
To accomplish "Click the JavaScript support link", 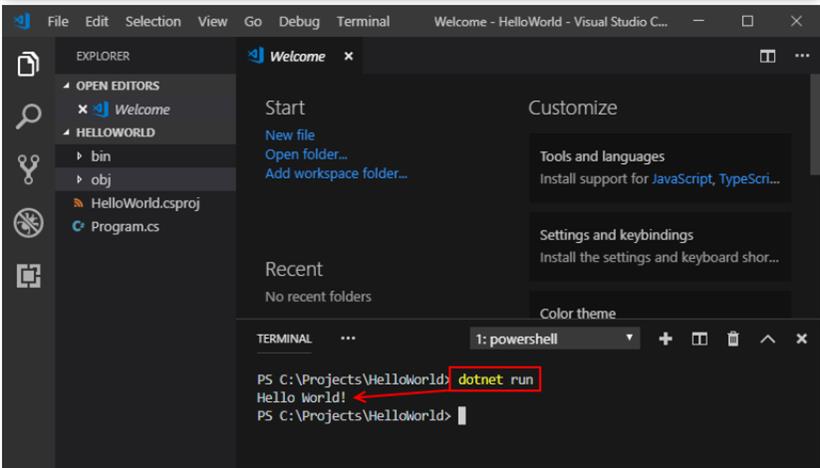I will [681, 179].
